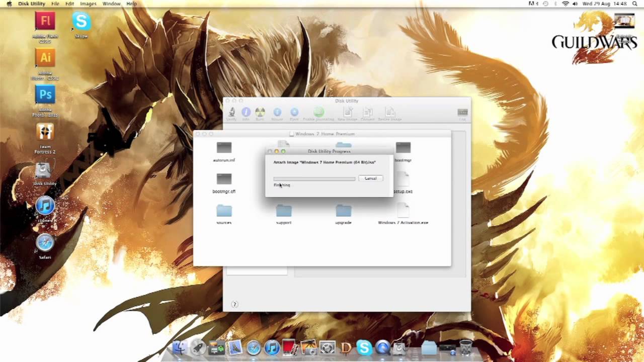
Task: Open the Diablo D icon in the Dock
Action: pyautogui.click(x=346, y=347)
